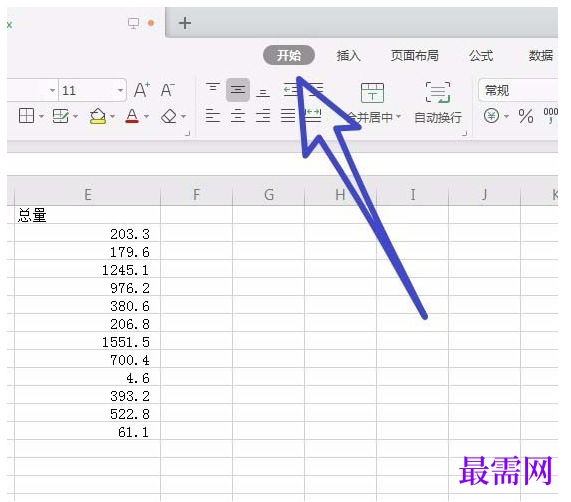Toggle top vertical alignment
The height and width of the screenshot is (502, 571).
[x=213, y=88]
